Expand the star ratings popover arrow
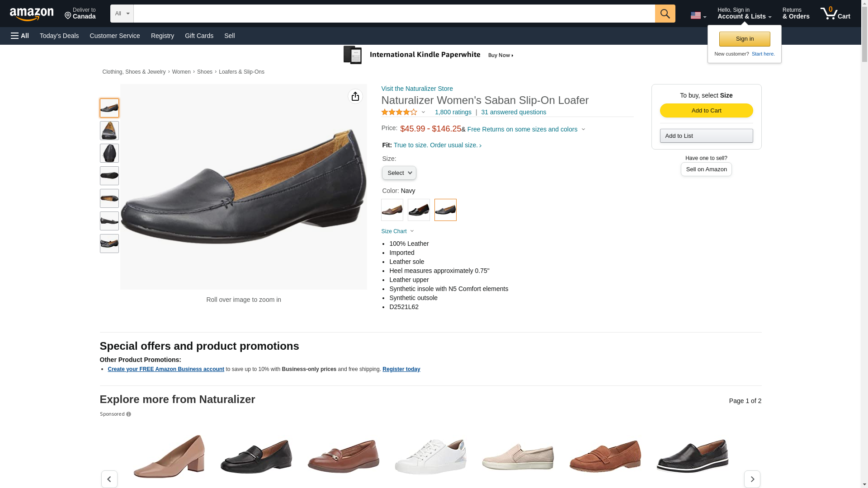This screenshot has width=868, height=488. pos(423,112)
